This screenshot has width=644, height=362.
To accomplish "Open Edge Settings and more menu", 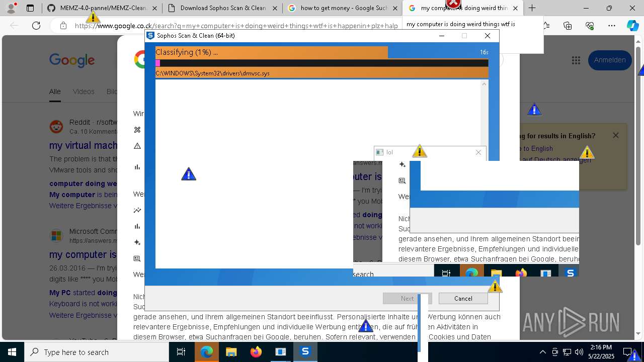I will pyautogui.click(x=611, y=26).
